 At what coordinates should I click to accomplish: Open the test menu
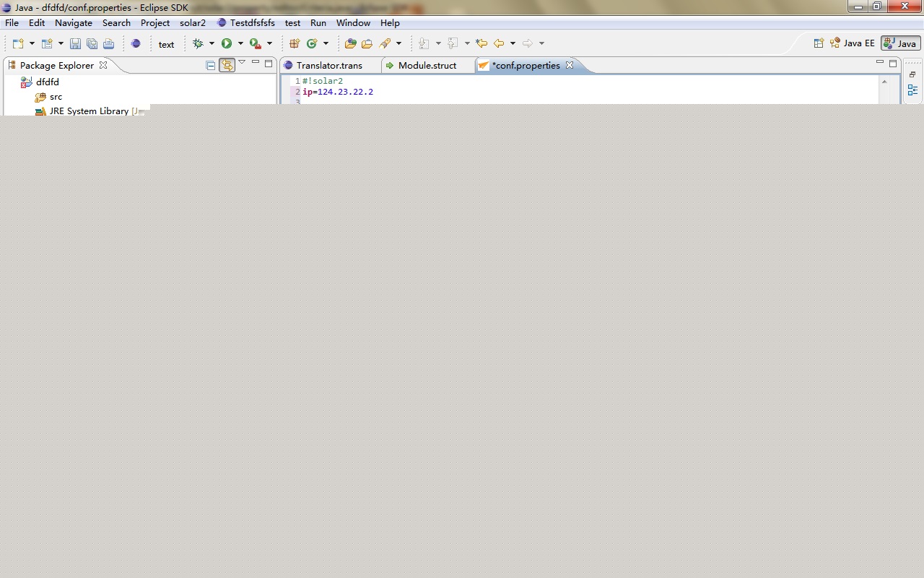[292, 23]
